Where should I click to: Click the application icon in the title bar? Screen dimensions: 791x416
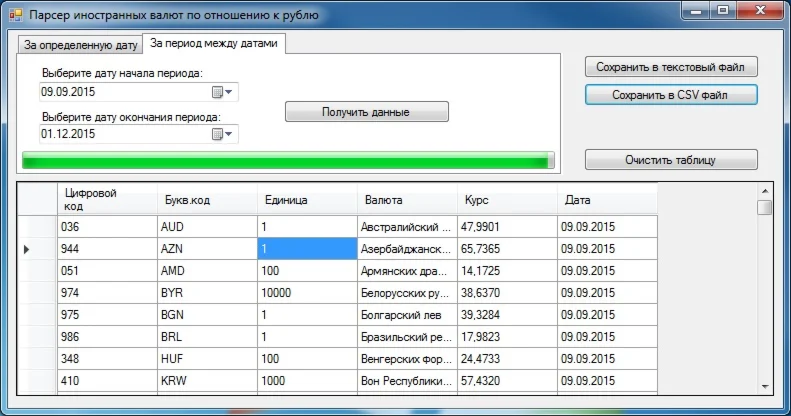[15, 16]
